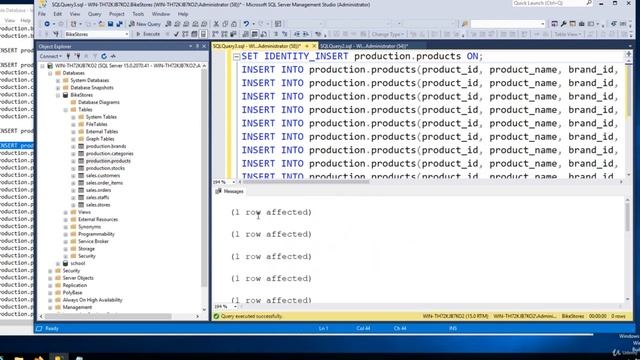Toggle Results to File icon
The image size is (640, 360).
point(264,34)
